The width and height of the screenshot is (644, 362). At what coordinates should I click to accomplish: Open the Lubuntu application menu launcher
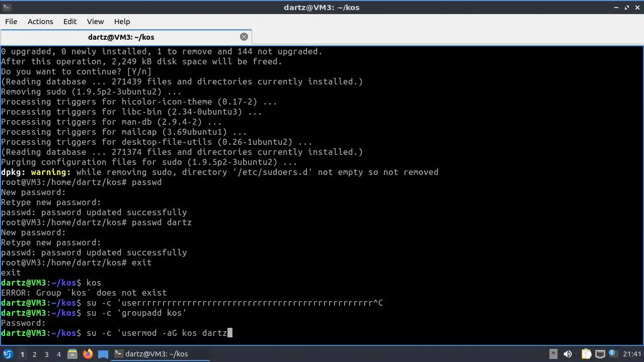pyautogui.click(x=8, y=354)
